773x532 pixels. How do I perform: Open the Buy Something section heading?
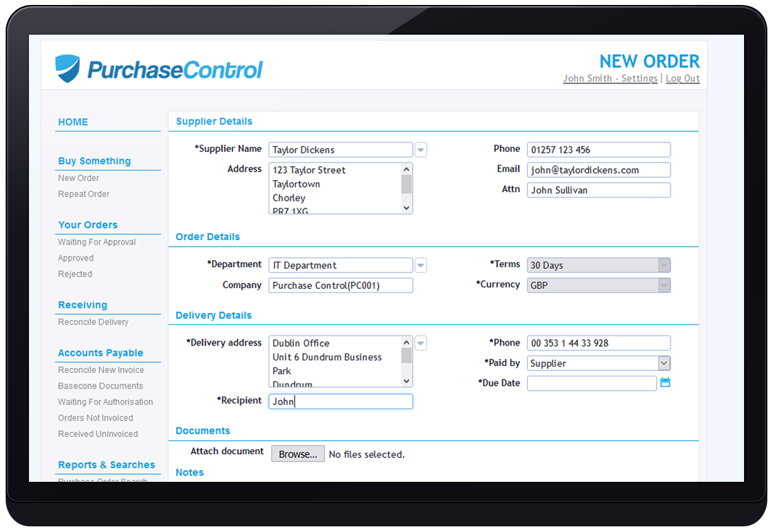(x=94, y=161)
